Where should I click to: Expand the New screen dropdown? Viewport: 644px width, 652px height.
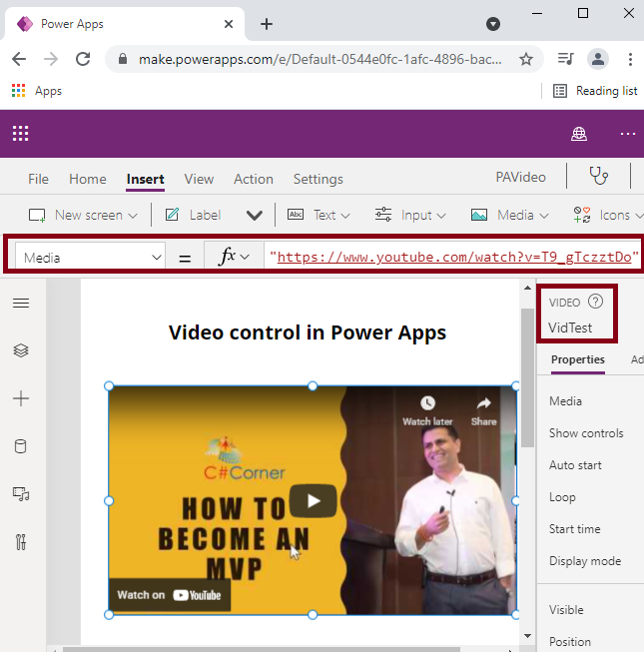(x=133, y=216)
